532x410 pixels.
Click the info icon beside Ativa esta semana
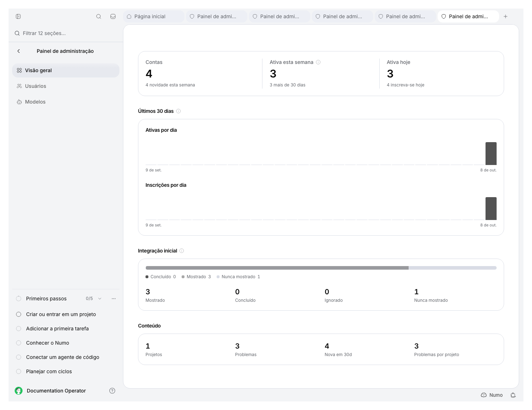(318, 62)
